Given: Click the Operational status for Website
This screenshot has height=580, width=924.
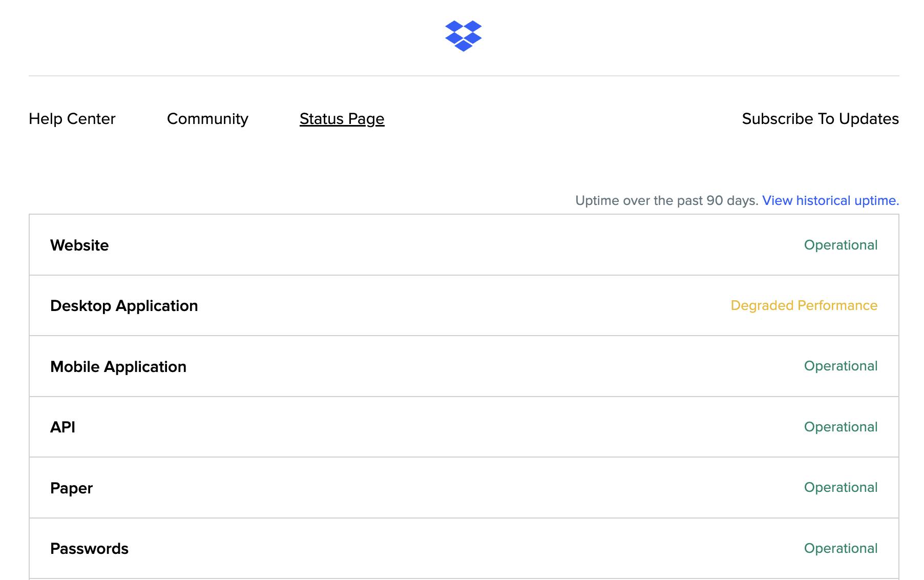Looking at the screenshot, I should pos(841,245).
